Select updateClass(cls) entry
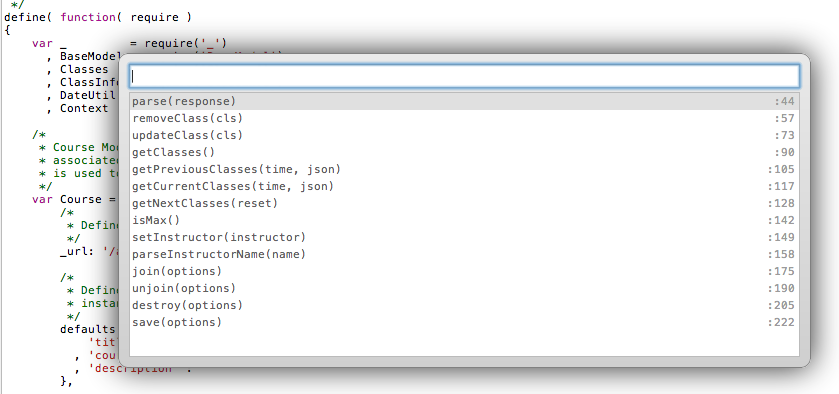 click(x=464, y=135)
